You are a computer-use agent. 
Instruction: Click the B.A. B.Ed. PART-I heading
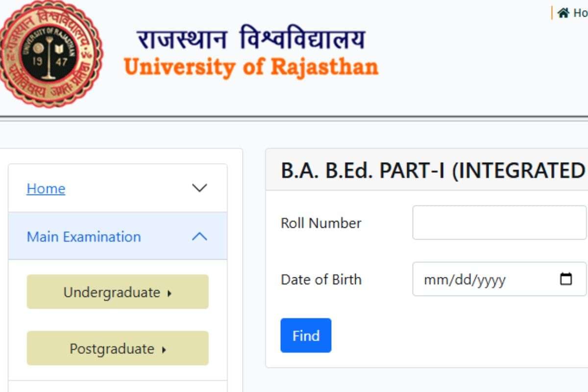(x=431, y=171)
